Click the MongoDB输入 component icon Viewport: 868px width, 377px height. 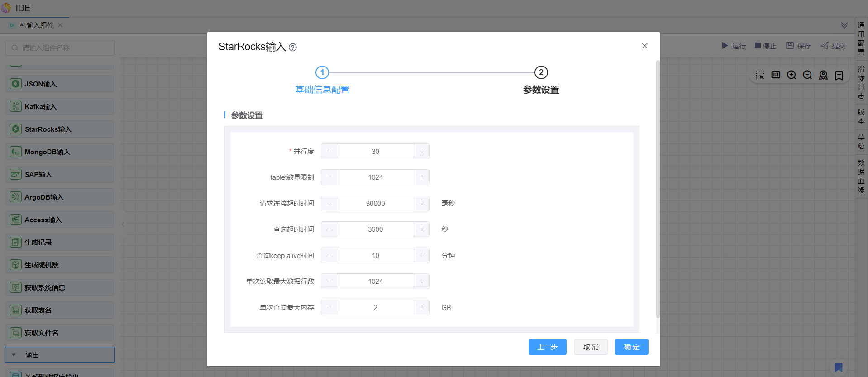16,152
